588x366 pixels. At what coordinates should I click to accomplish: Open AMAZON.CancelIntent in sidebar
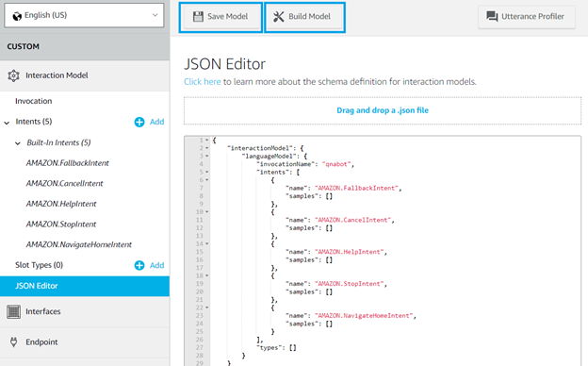pyautogui.click(x=64, y=183)
